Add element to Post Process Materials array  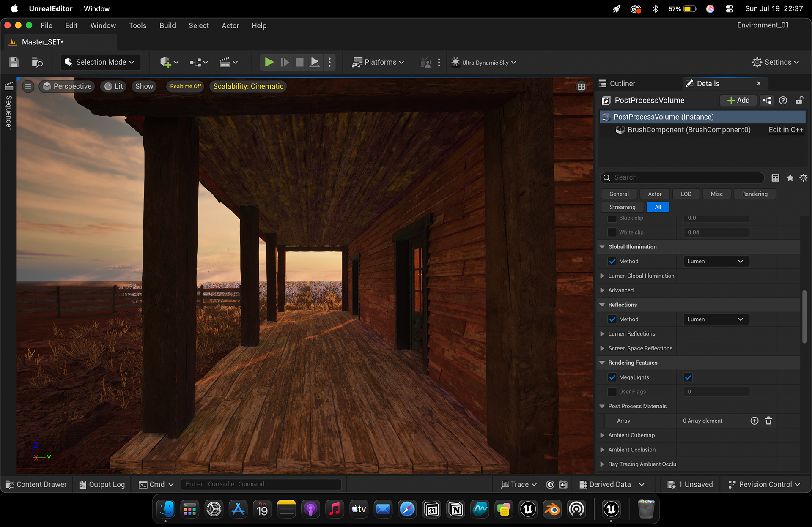click(754, 421)
